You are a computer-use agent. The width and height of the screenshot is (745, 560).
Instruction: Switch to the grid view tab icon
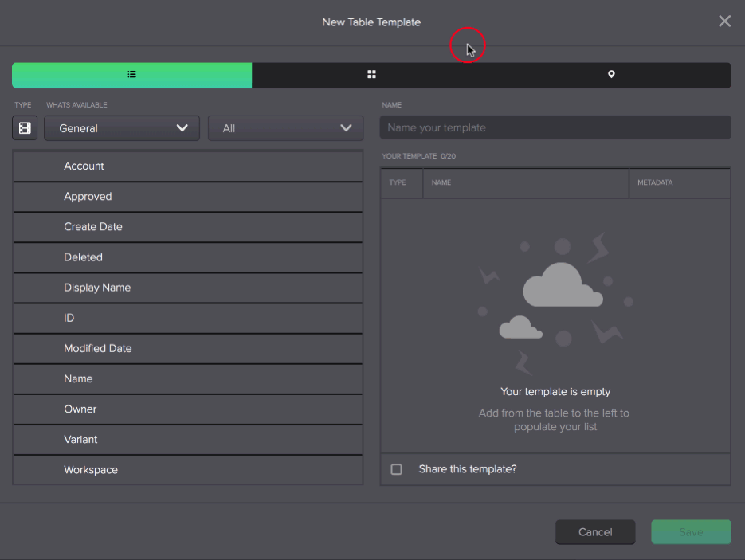[371, 75]
